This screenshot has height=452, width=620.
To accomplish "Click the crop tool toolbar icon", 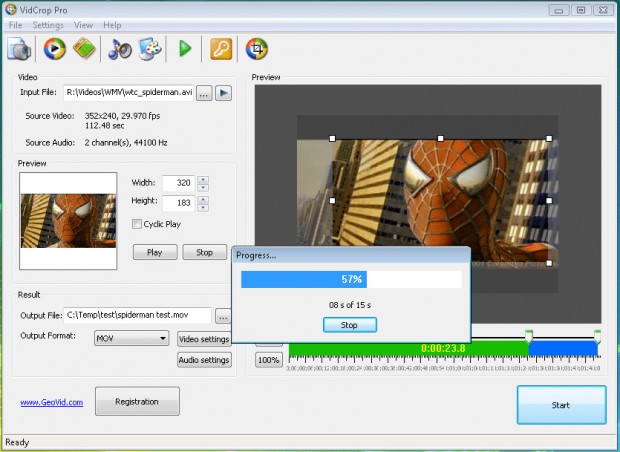I will click(x=257, y=49).
